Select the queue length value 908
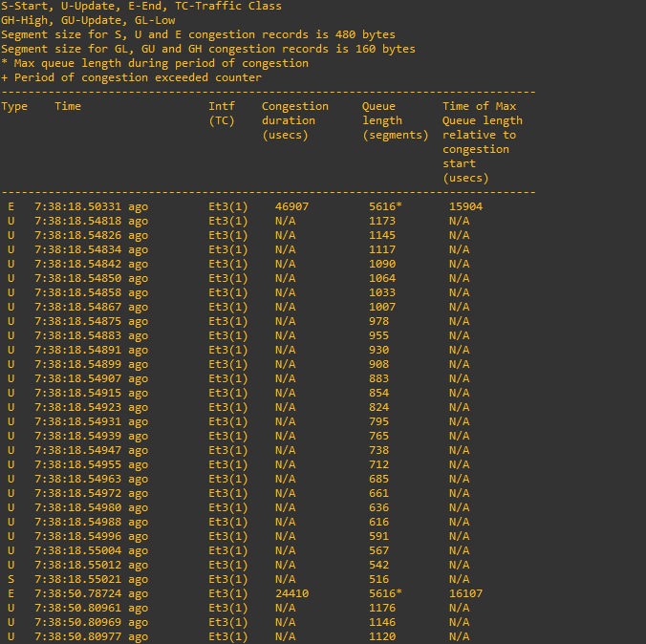 [x=378, y=364]
